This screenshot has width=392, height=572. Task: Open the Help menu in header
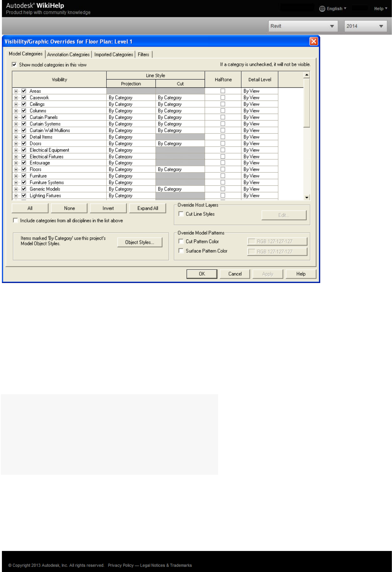[x=381, y=9]
